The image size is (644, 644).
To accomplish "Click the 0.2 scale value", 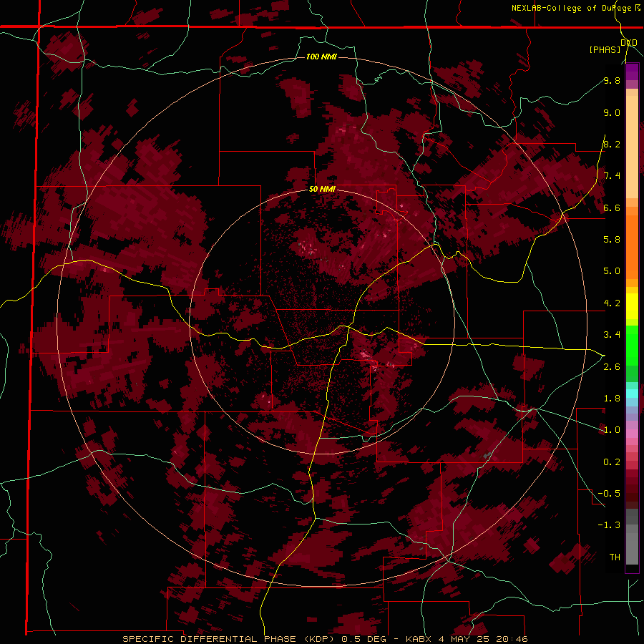I will [612, 462].
